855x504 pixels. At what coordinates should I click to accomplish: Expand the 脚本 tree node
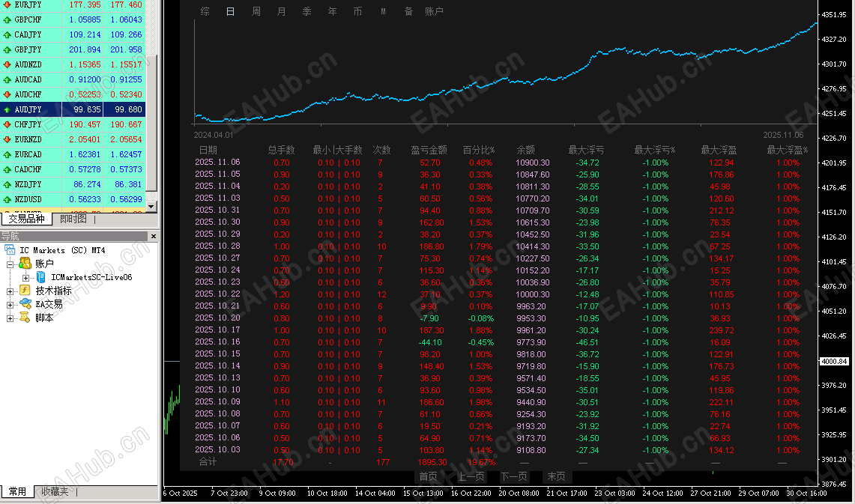(x=10, y=318)
